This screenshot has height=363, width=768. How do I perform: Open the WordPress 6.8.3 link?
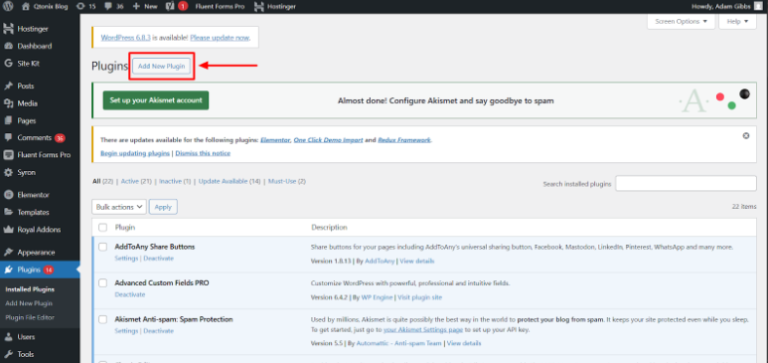(x=125, y=37)
